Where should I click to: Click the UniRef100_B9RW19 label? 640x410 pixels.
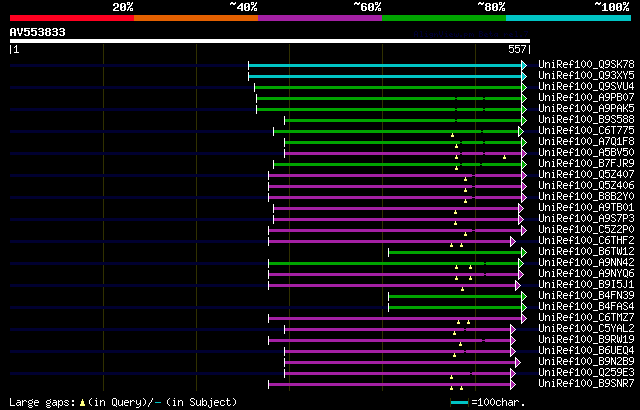click(x=586, y=340)
